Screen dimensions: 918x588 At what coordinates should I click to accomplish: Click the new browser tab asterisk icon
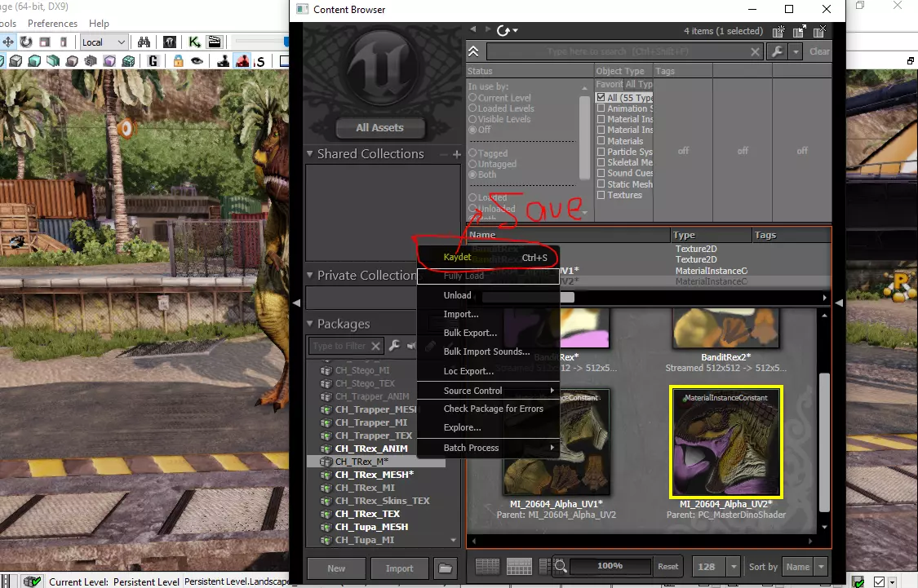click(778, 32)
